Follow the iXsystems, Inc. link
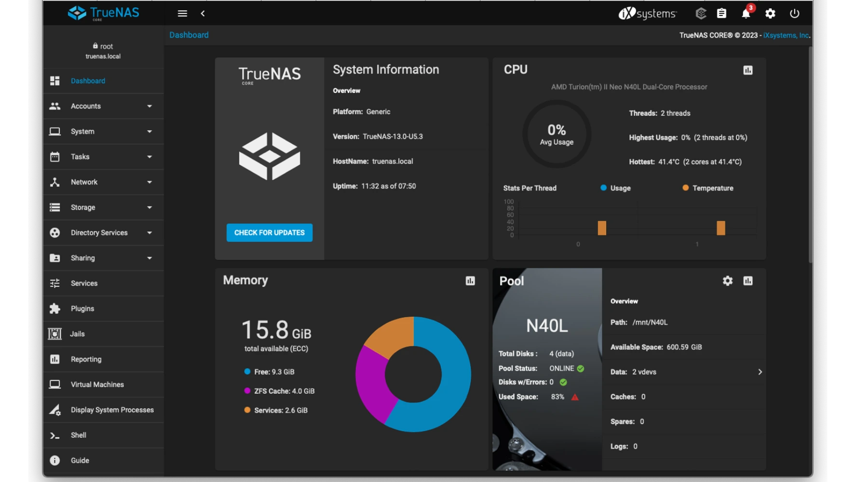Viewport: 868px width, 482px height. (x=786, y=35)
